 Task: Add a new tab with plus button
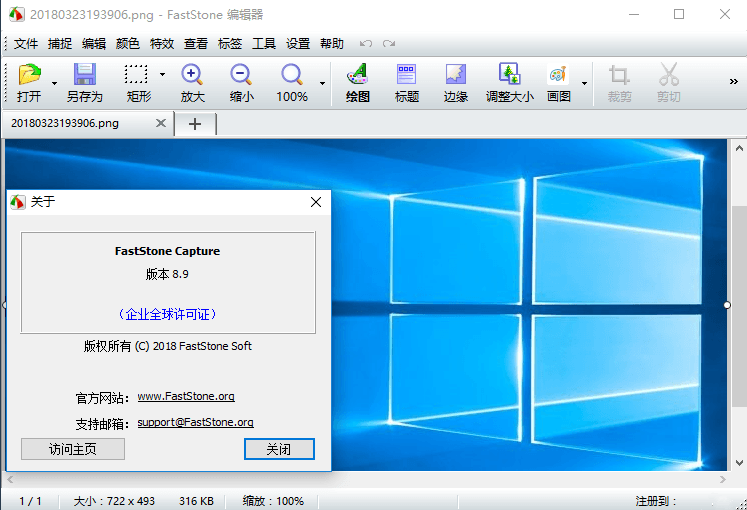[x=195, y=124]
